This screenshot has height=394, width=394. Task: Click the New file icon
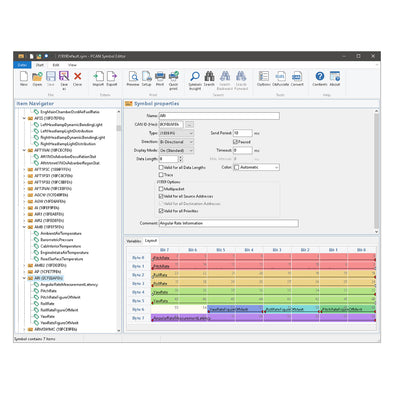24,79
